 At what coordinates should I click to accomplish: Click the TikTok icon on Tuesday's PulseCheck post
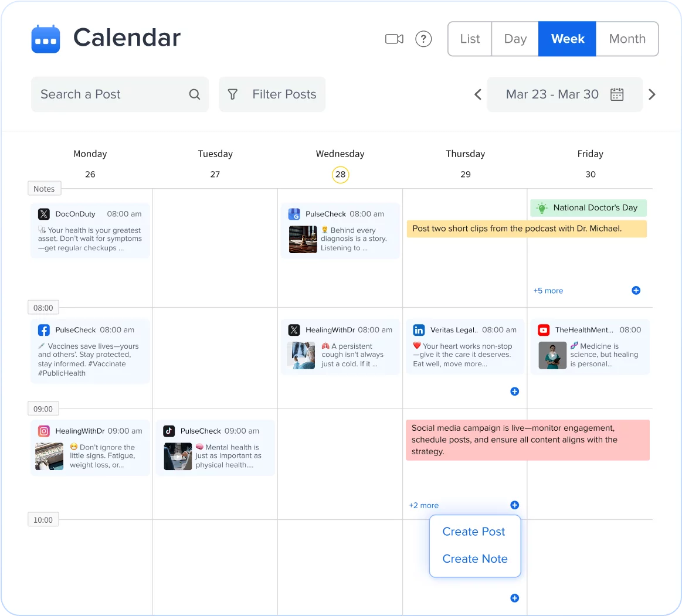pos(169,431)
